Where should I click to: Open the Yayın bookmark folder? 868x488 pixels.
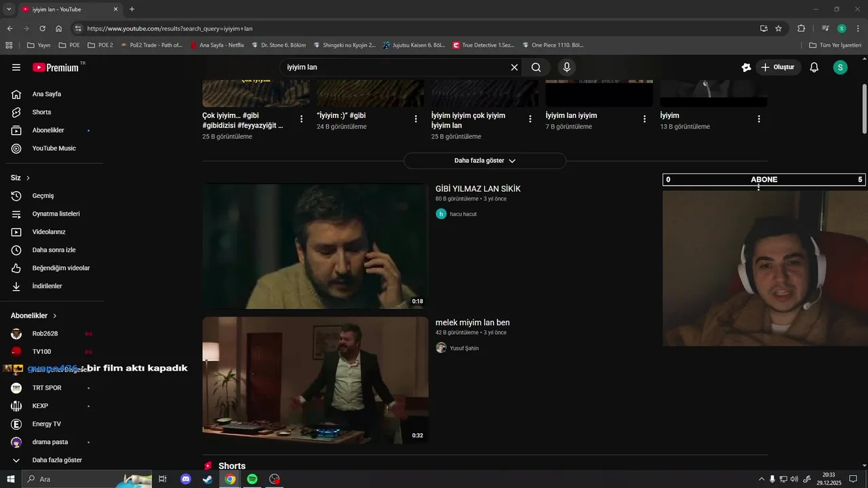pos(39,45)
